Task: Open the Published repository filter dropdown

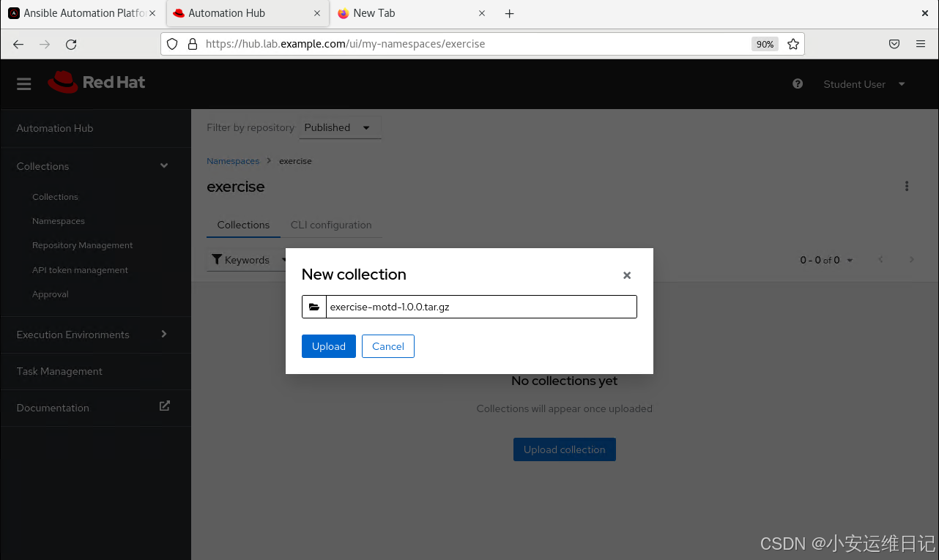Action: click(340, 127)
